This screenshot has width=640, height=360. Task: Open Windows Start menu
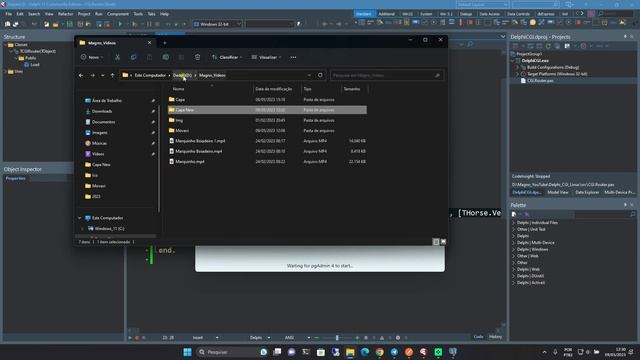click(x=187, y=352)
